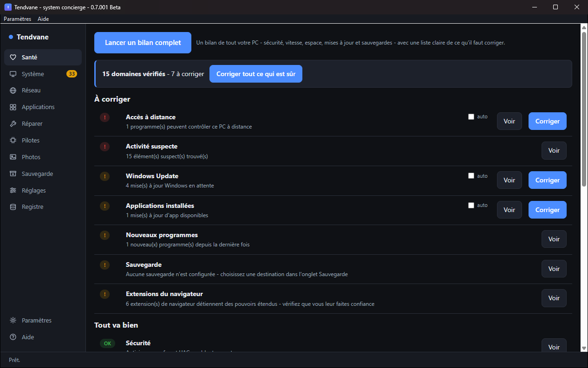Switch to the Système section label
The image size is (588, 368).
(x=33, y=74)
